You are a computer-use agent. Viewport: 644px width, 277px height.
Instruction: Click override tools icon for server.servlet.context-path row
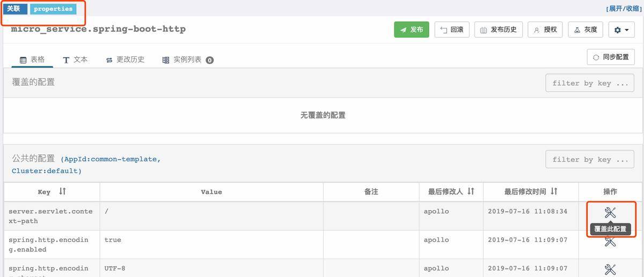click(610, 213)
